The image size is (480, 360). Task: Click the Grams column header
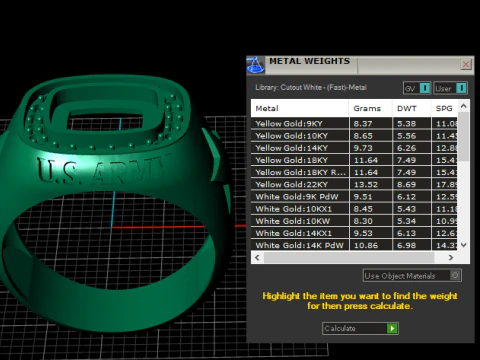pos(371,108)
